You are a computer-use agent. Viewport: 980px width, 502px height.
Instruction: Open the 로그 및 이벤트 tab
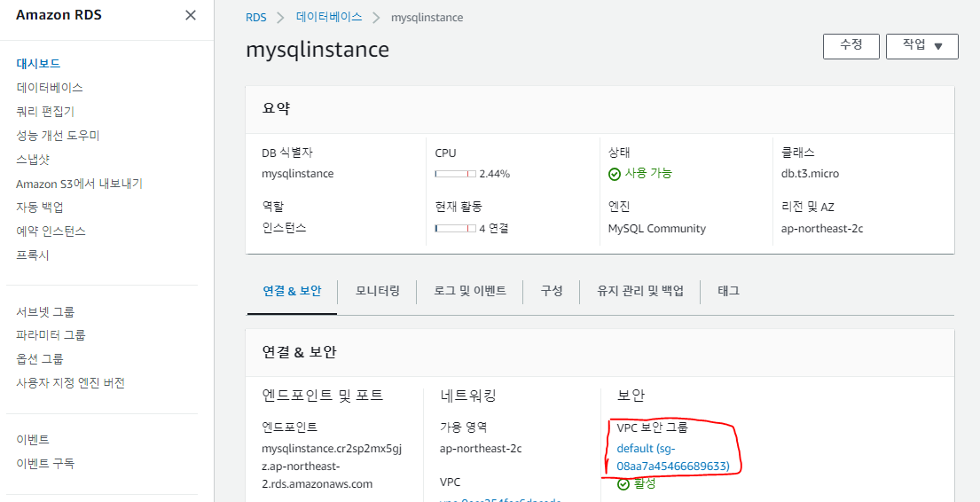coord(470,291)
